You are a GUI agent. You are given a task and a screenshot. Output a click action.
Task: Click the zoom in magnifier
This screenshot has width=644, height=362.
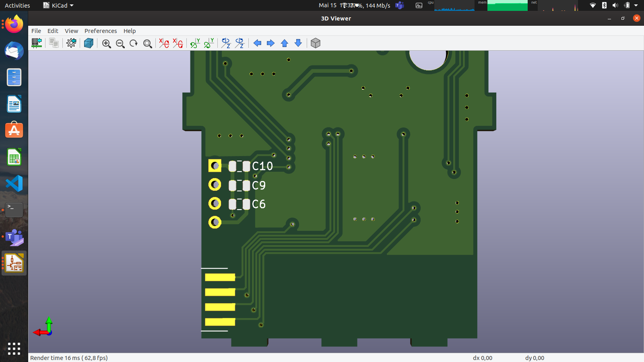coord(106,43)
